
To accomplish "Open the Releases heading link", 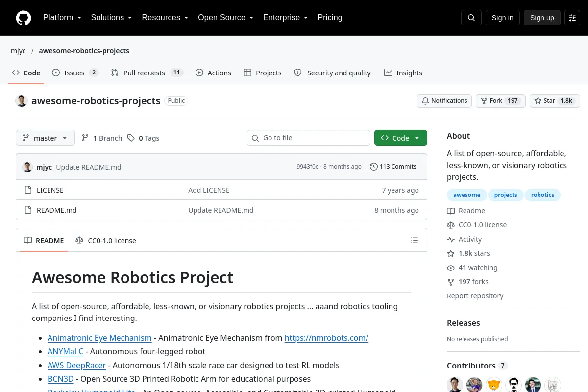I will click(x=464, y=323).
